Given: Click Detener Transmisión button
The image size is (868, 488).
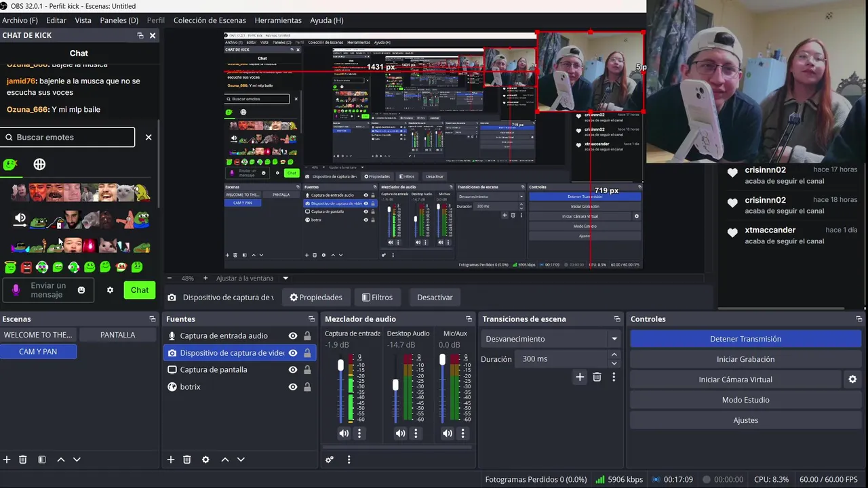Looking at the screenshot, I should [746, 339].
